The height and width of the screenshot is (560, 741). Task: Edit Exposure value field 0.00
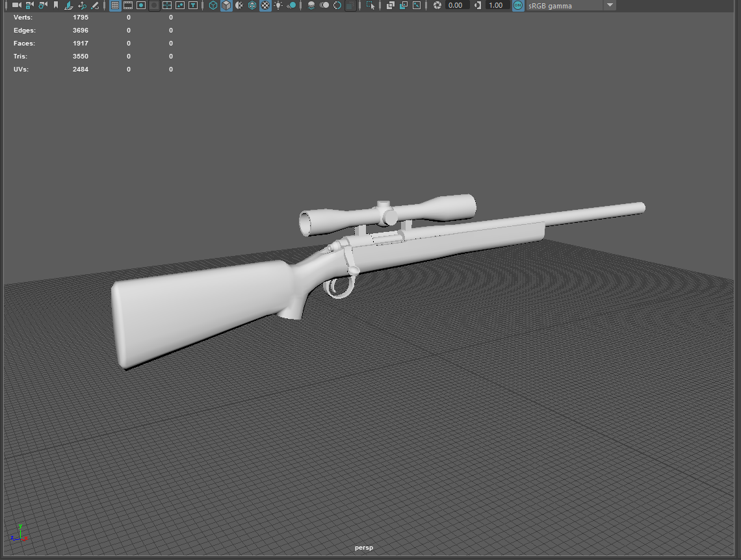(457, 5)
